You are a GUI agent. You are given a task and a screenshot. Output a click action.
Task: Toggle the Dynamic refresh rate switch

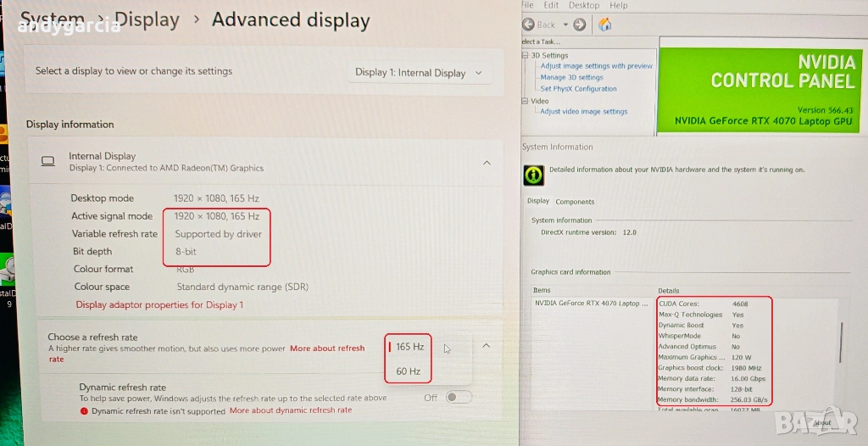coord(459,397)
